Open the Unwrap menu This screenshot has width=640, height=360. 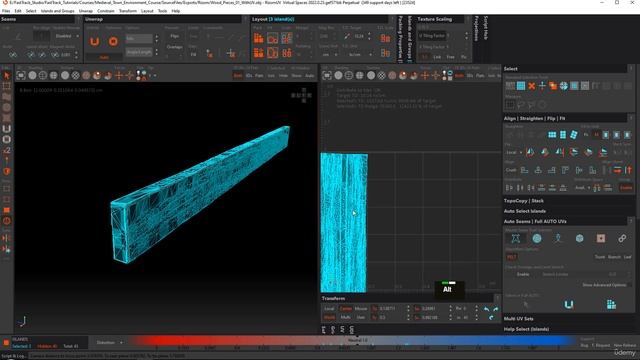click(x=86, y=11)
